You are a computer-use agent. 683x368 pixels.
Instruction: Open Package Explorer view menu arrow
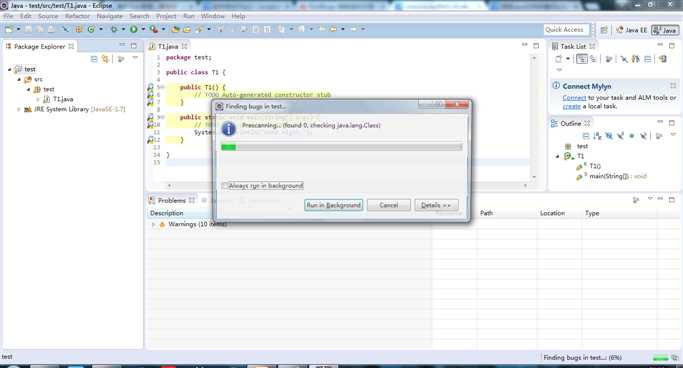[x=135, y=58]
